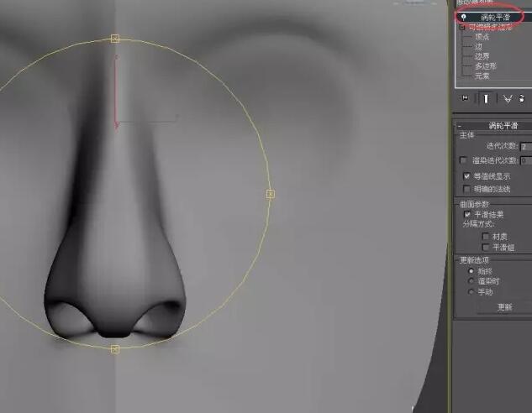This screenshot has width=532, height=413.
Task: Select the 涡轮平滑 modifier in the stack
Action: point(495,18)
